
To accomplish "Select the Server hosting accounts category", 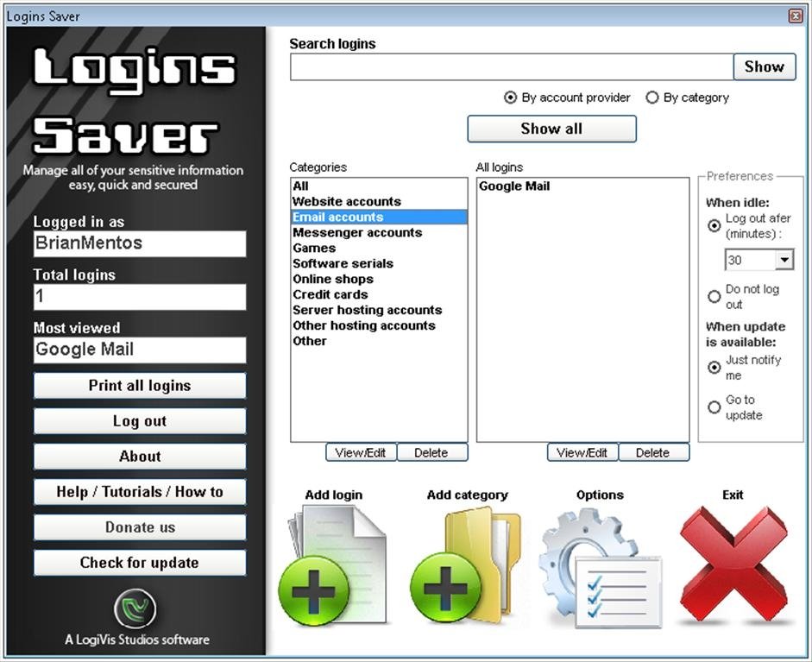I will click(x=379, y=310).
